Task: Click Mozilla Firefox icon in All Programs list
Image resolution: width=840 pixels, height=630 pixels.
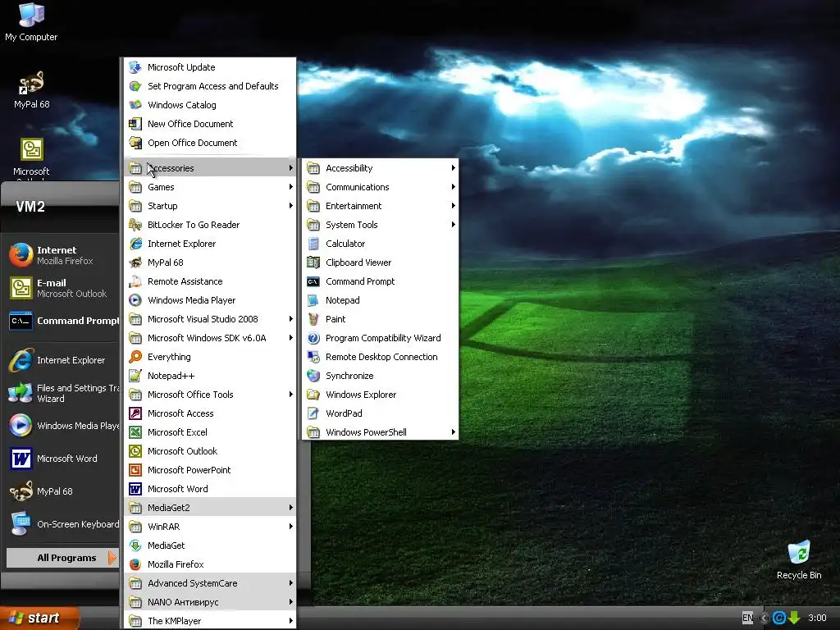Action: tap(135, 564)
